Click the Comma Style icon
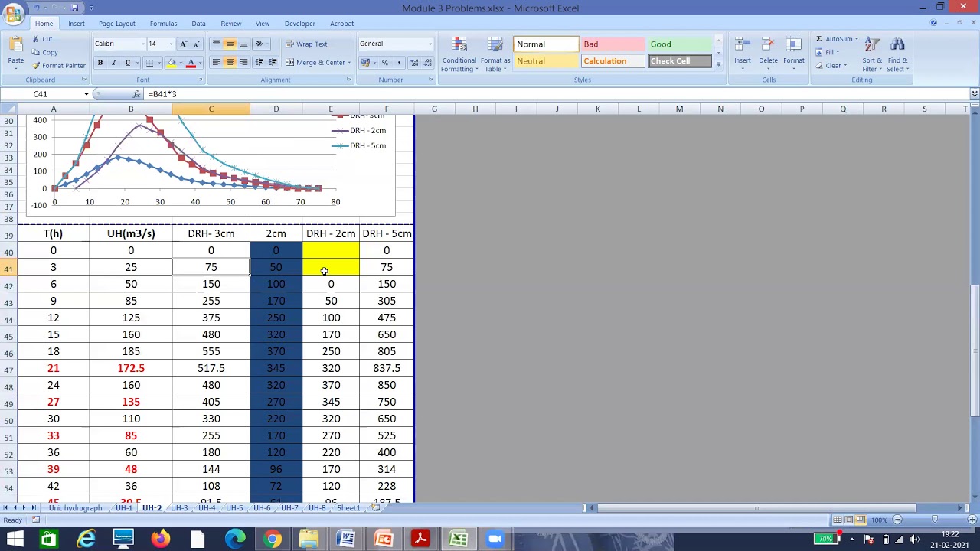980x551 pixels. [x=398, y=63]
